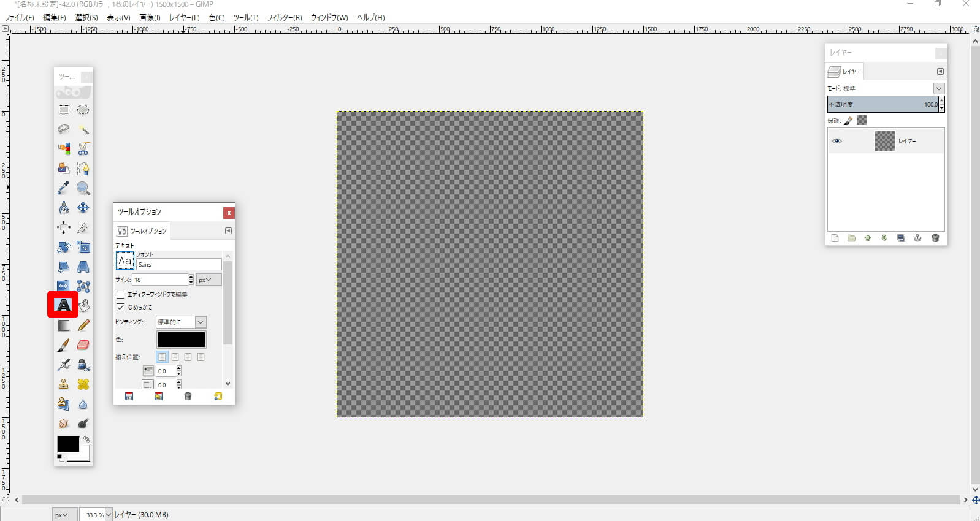This screenshot has width=980, height=521.
Task: Set text justification to left aligned
Action: 163,357
